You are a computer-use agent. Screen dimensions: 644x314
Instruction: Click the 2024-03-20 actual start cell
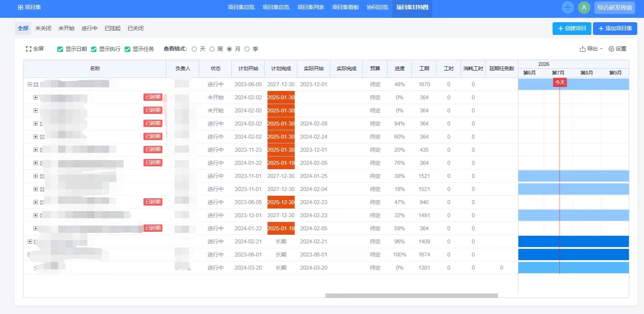coord(313,268)
